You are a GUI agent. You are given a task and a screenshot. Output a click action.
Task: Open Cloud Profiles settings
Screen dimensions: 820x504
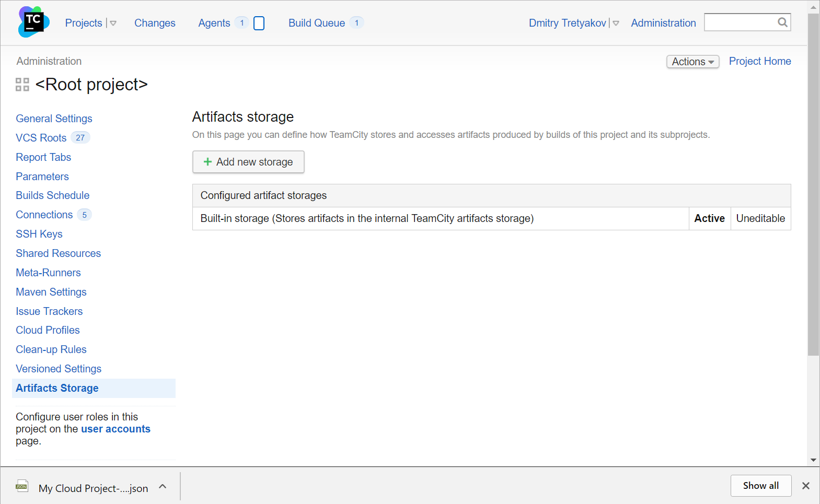click(x=48, y=330)
